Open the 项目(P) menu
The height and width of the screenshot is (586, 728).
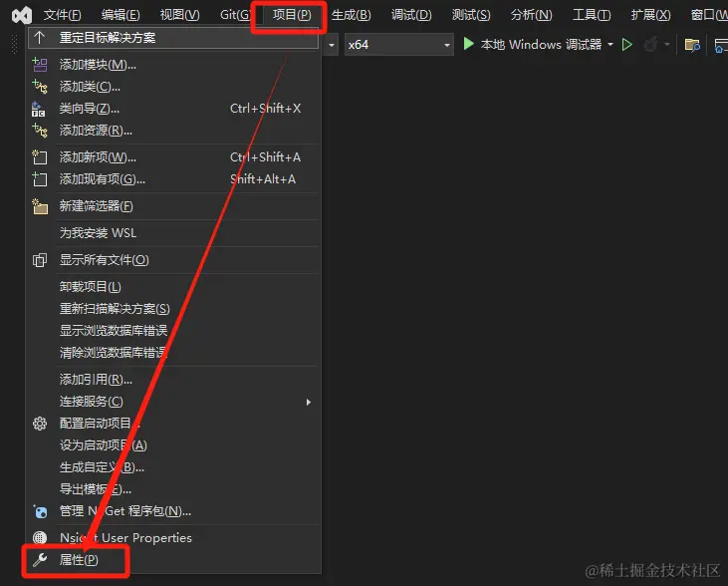pos(292,15)
